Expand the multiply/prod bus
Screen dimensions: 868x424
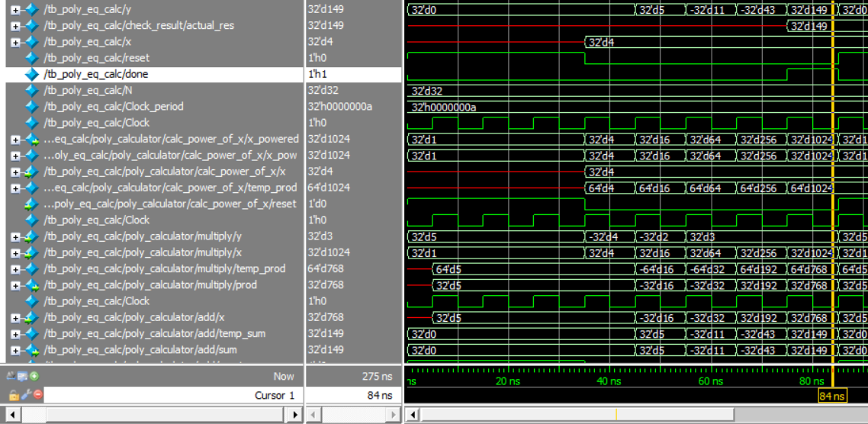15,284
